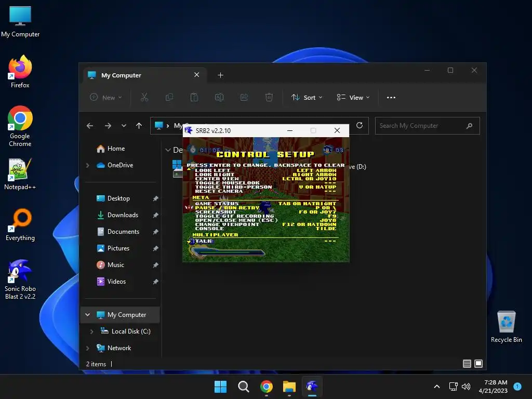Viewport: 532px width, 399px height.
Task: Open the taskbar clock showing 7:28 AM
Action: tap(493, 387)
